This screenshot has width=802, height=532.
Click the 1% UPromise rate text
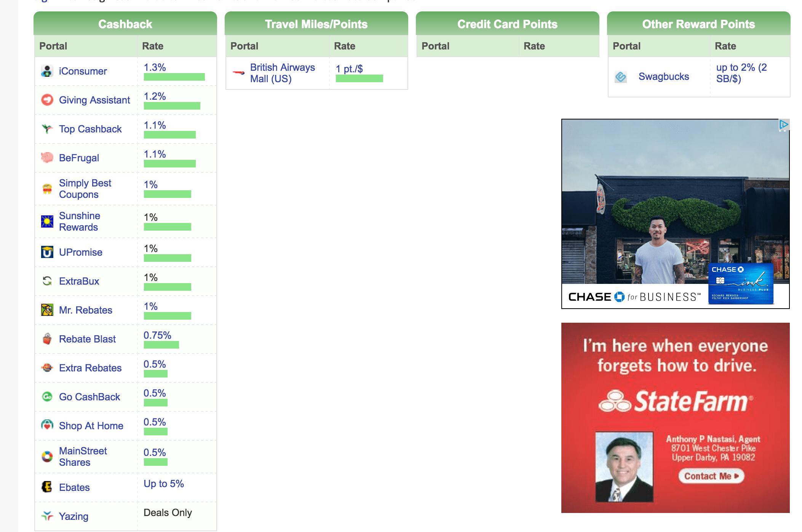(150, 248)
